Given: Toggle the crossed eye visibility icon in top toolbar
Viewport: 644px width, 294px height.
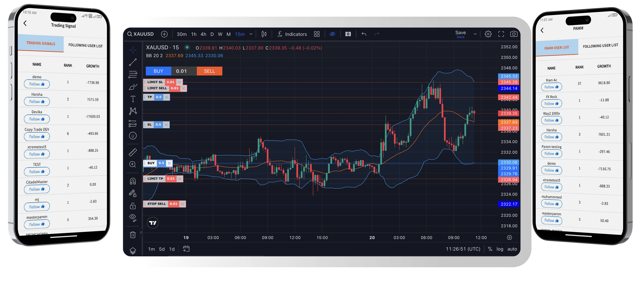Looking at the screenshot, I should click(x=332, y=34).
